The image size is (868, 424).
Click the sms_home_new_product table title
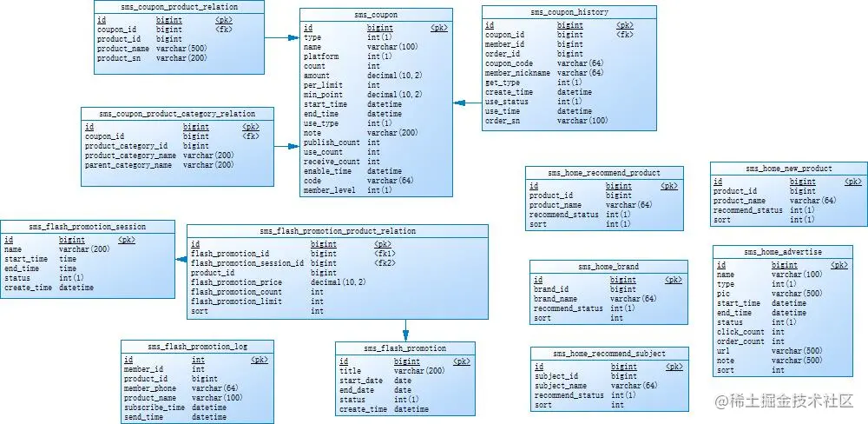[x=789, y=169]
